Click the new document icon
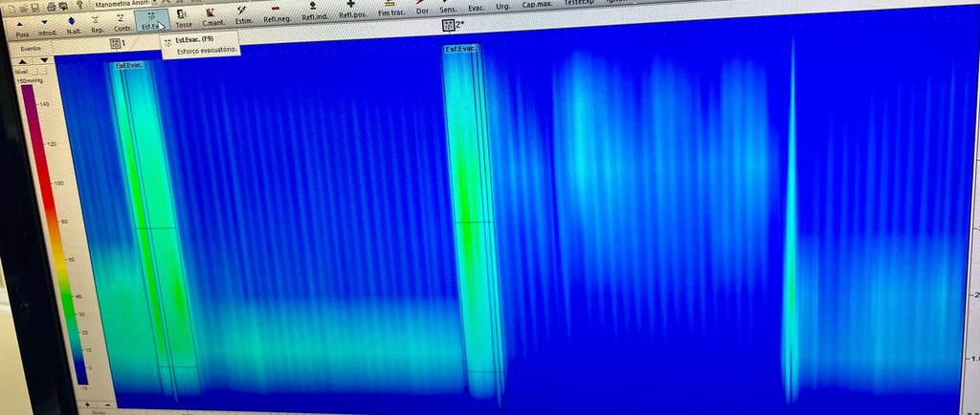This screenshot has height=415, width=980. 11,9
